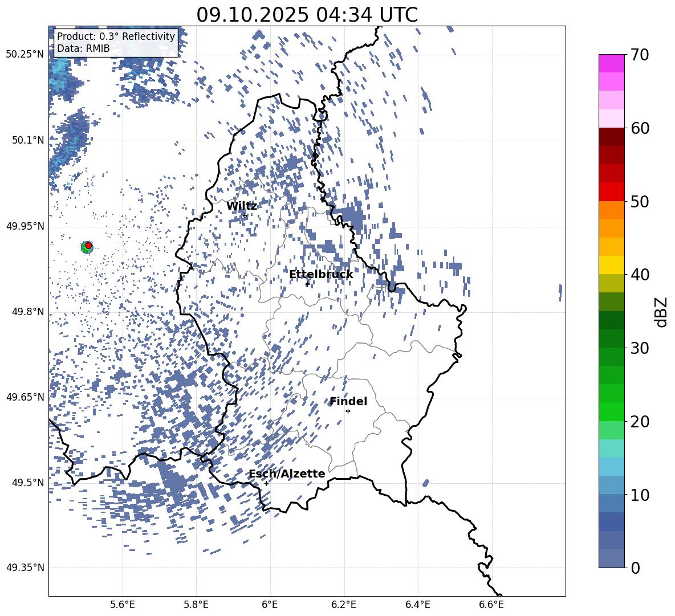Click the latitude label 49.8°N
The image size is (675, 616).
click(27, 312)
